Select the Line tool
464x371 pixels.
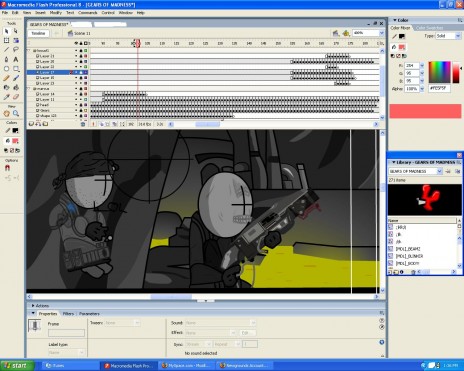[6, 50]
